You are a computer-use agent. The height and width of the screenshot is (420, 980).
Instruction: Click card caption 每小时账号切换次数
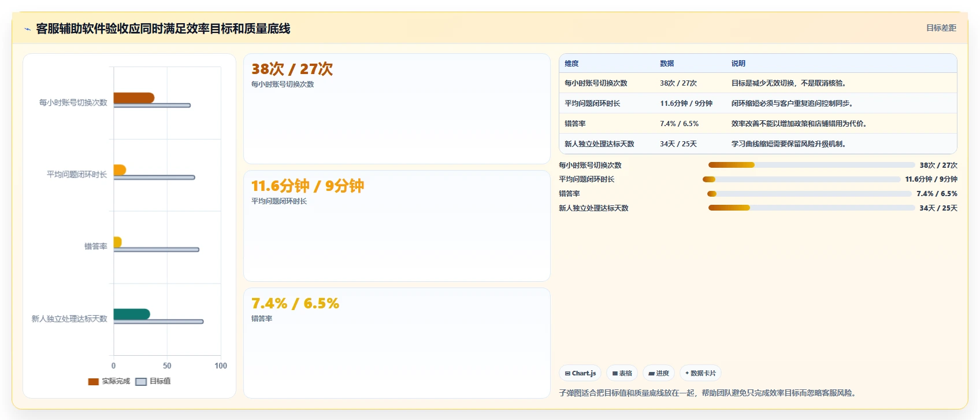(x=283, y=84)
